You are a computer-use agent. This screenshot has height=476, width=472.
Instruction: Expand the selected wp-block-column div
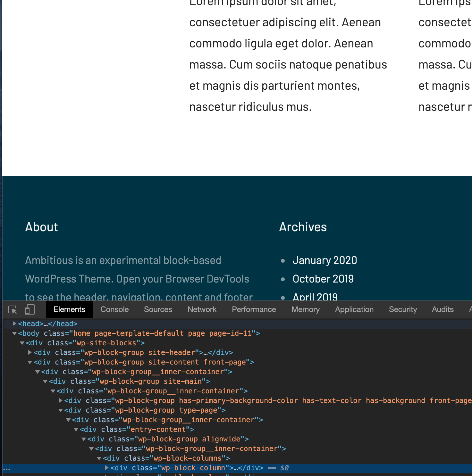107,468
